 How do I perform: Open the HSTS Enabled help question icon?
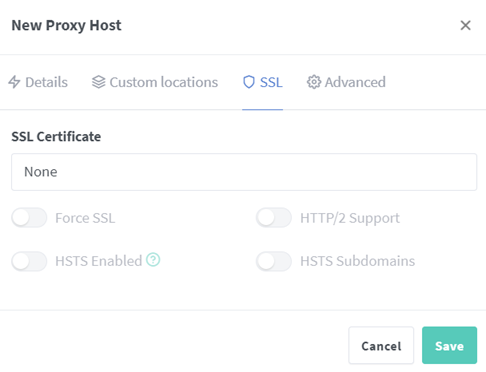(x=153, y=260)
